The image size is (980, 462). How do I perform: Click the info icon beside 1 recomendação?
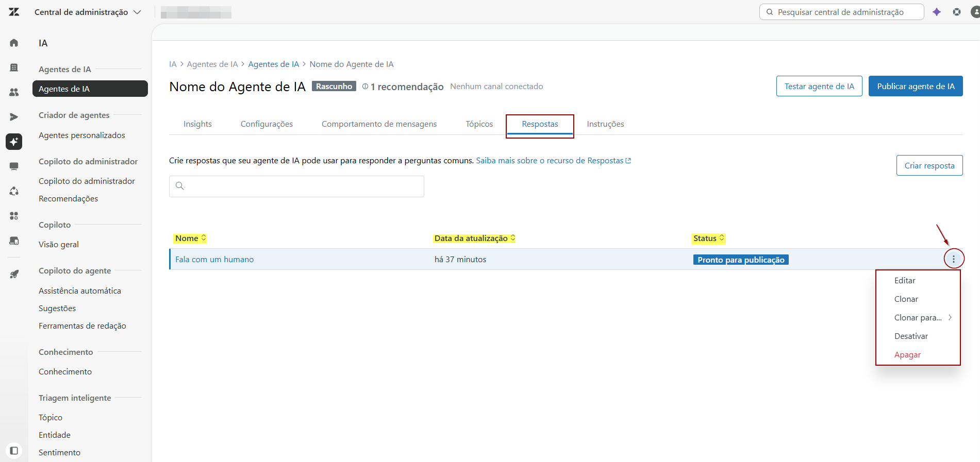[x=365, y=87]
